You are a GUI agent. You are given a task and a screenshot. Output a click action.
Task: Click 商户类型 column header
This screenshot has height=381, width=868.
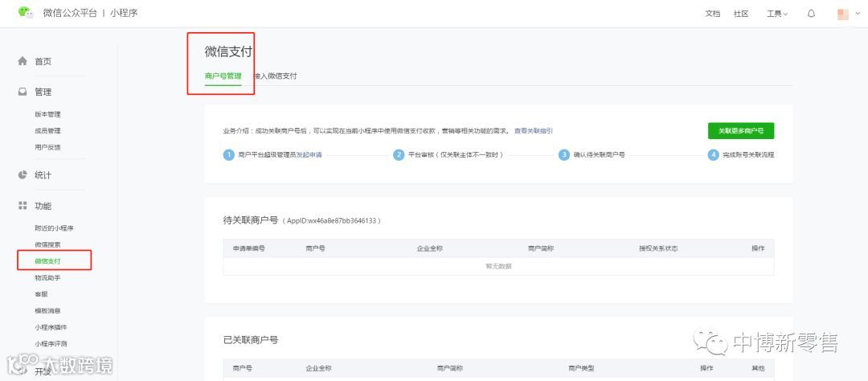point(581,368)
